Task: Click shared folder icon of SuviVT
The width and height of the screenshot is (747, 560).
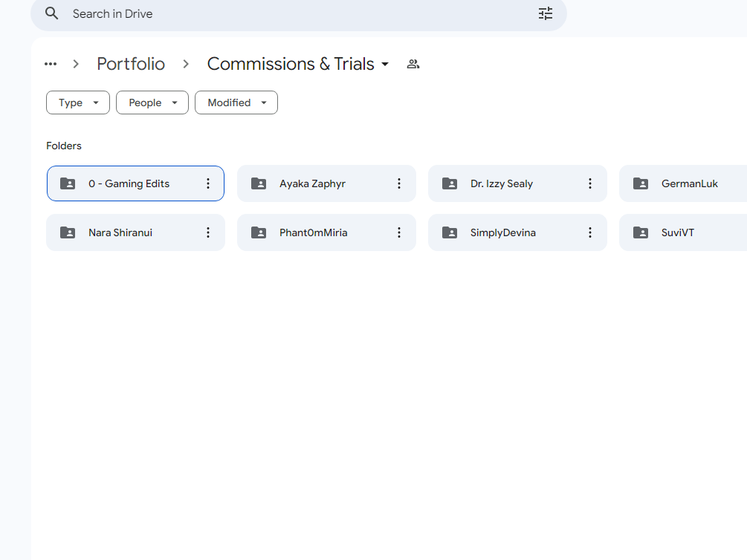Action: click(x=641, y=232)
